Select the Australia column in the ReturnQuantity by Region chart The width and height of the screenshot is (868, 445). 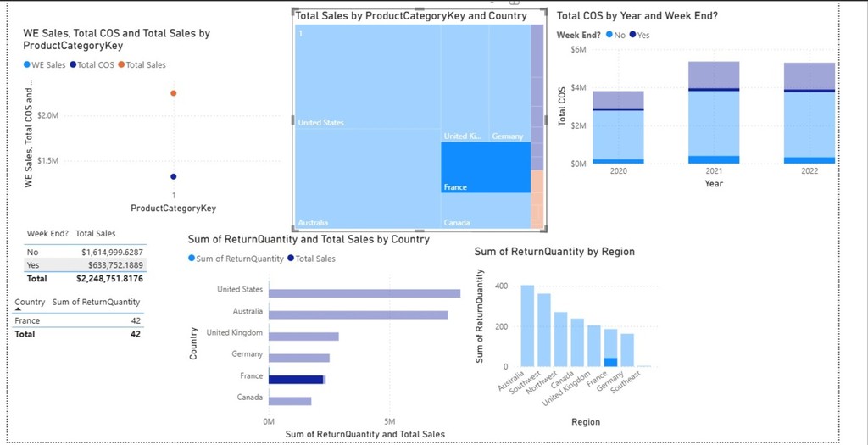[527, 325]
